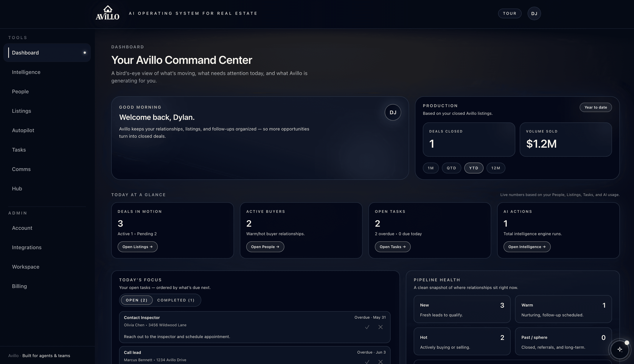Click 'Active 1 • Pending 2' text
The width and height of the screenshot is (634, 364).
click(137, 234)
